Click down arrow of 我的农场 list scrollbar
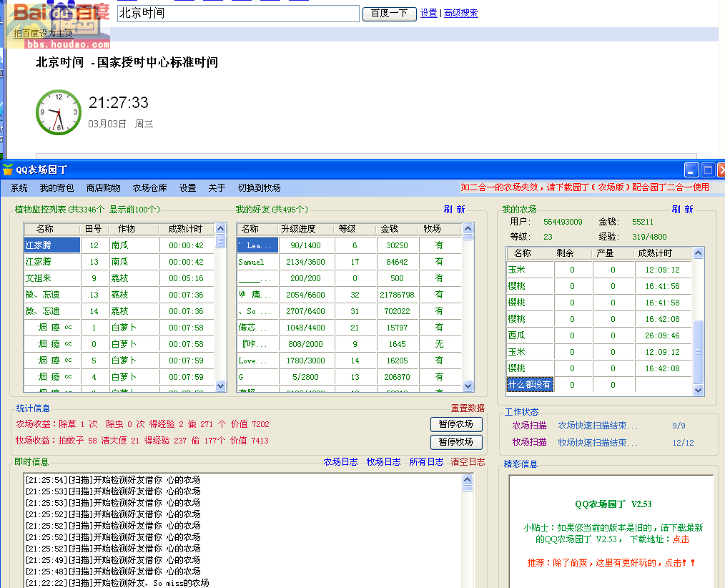The image size is (725, 588). 698,391
